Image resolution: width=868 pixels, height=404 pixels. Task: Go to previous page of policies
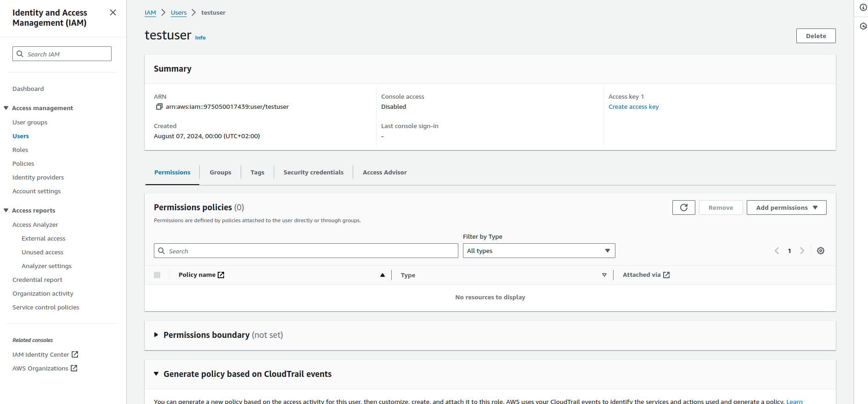click(x=777, y=251)
